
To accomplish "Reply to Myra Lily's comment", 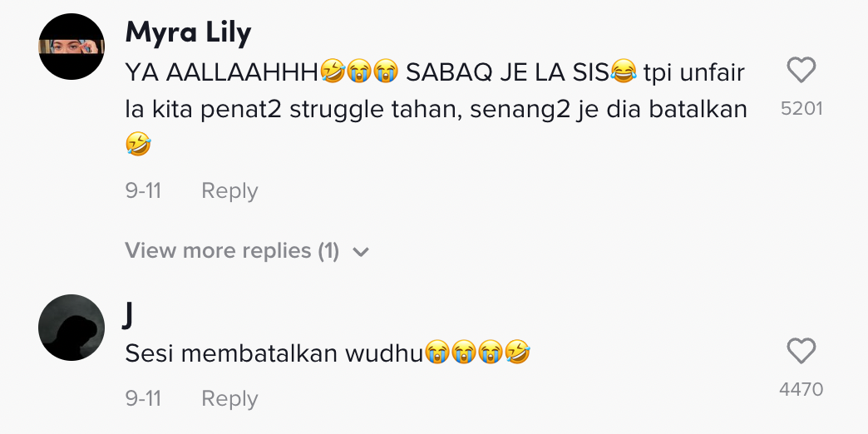I will [229, 190].
